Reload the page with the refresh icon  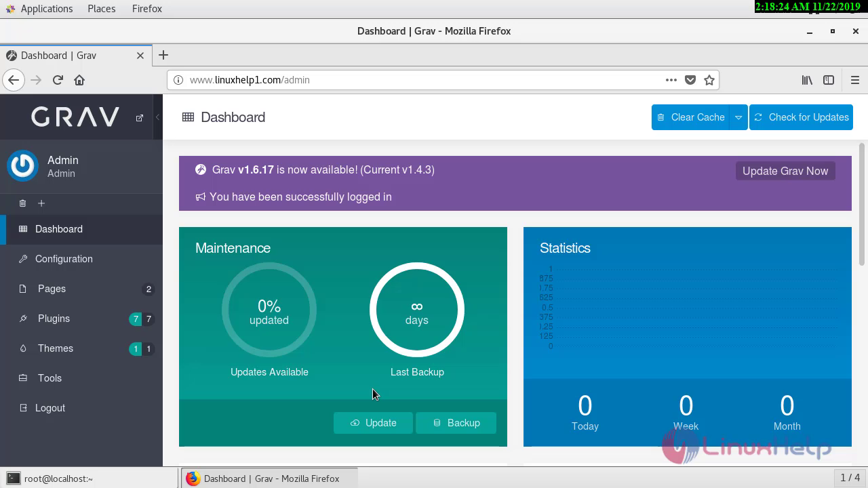[58, 80]
